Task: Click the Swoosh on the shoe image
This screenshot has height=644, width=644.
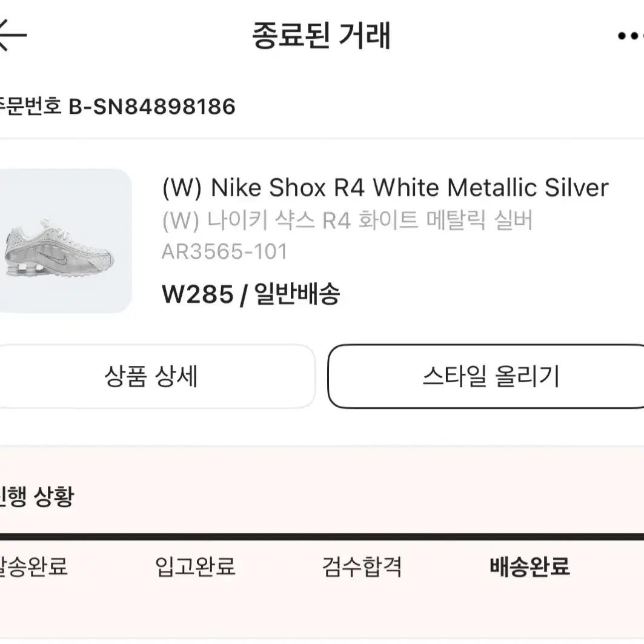Action: (x=58, y=259)
